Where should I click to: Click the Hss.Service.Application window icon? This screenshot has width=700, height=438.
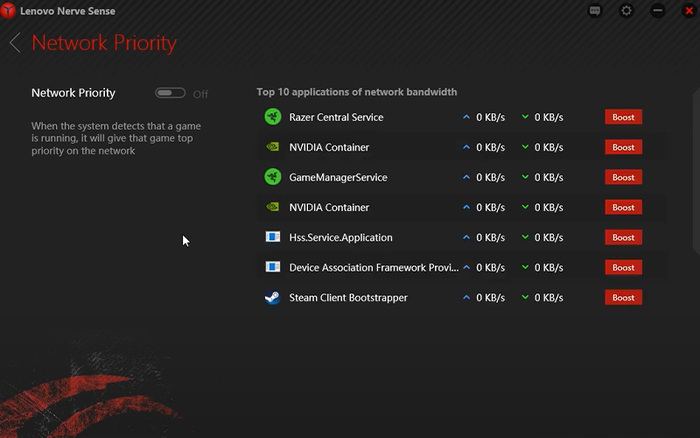pyautogui.click(x=273, y=237)
